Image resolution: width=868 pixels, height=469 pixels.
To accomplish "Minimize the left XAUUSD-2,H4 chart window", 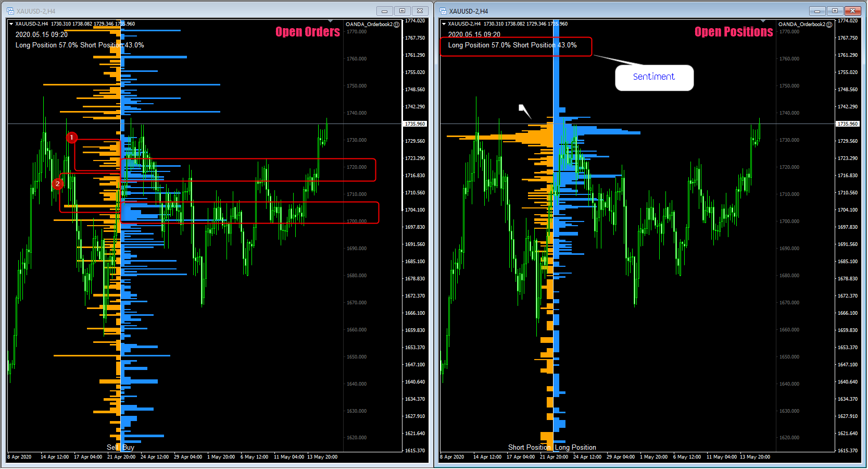I will tap(384, 11).
